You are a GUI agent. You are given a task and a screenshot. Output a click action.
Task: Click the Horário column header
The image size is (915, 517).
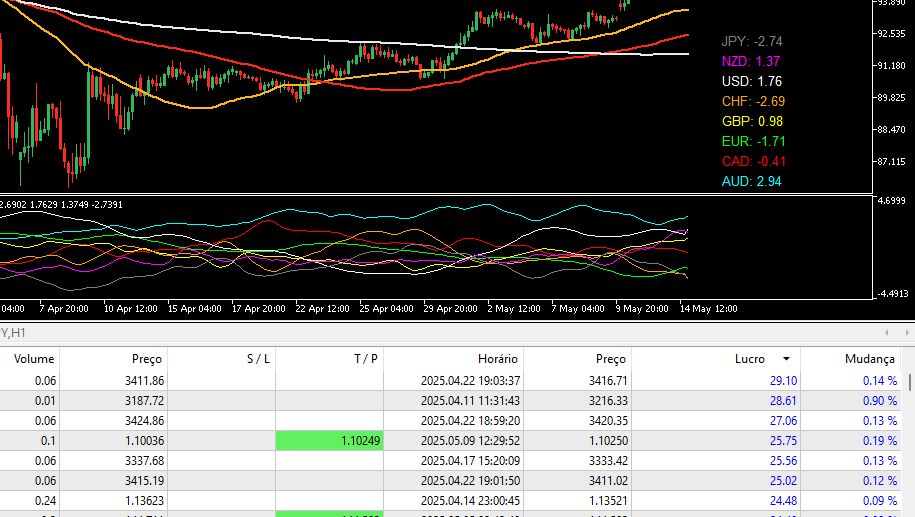pyautogui.click(x=498, y=359)
